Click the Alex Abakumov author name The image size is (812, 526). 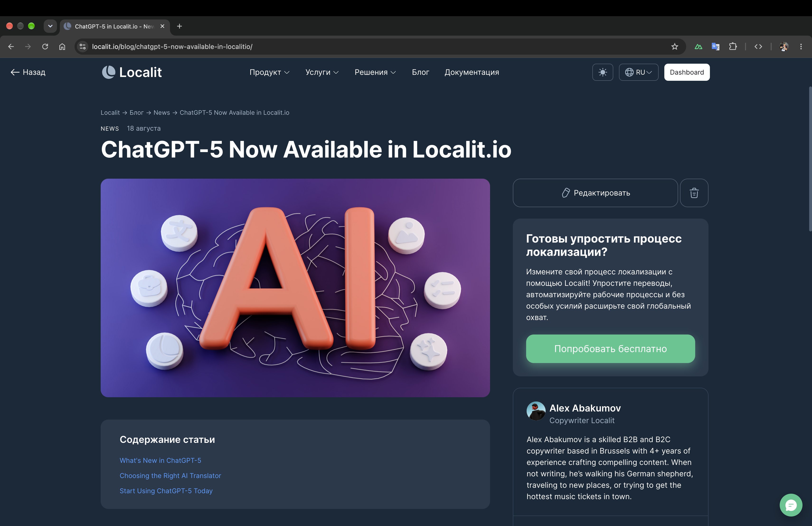click(585, 408)
